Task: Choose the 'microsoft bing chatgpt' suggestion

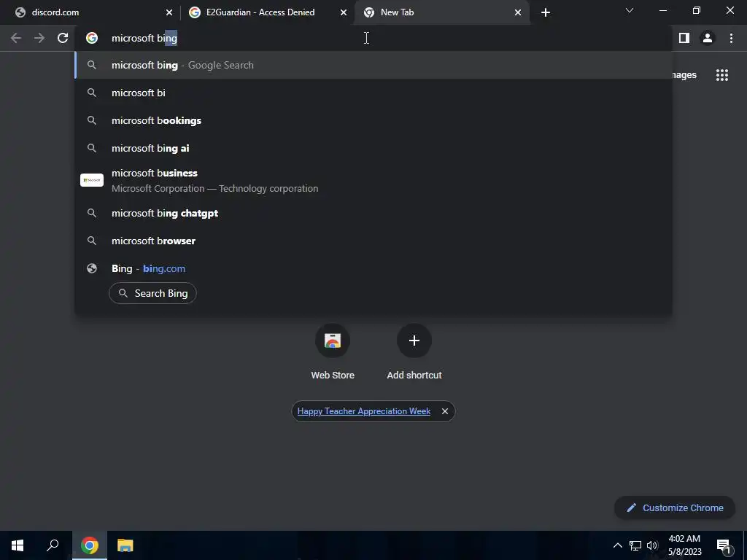Action: [x=373, y=214]
